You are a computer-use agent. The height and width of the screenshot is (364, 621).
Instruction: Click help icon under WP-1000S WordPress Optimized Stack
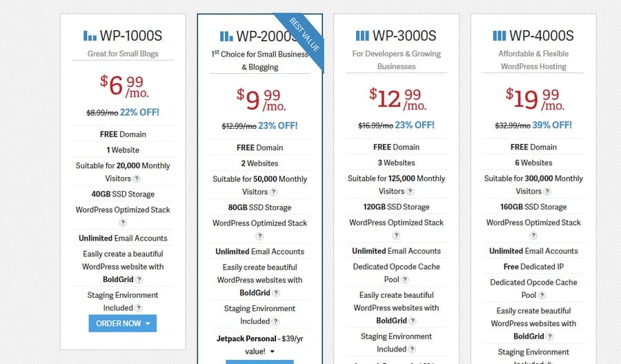(x=123, y=223)
